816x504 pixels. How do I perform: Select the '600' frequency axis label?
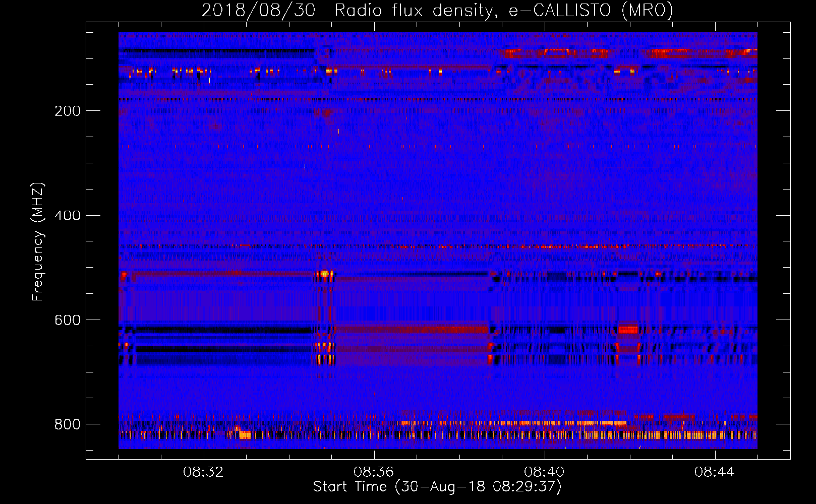(68, 320)
